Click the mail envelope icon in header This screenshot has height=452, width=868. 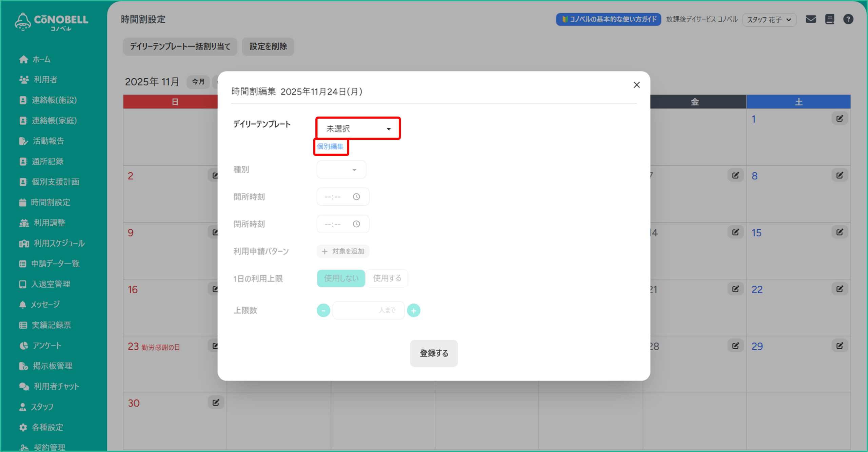(x=811, y=19)
